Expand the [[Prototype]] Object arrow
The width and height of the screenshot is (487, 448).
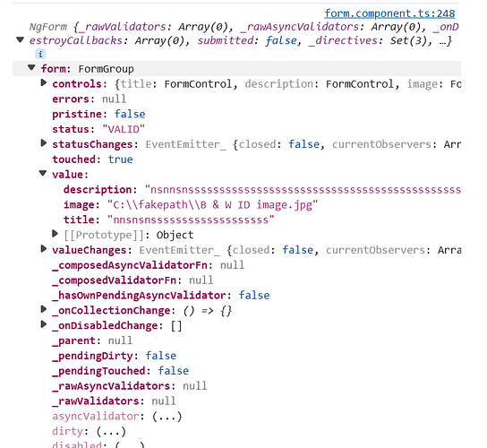tap(55, 234)
